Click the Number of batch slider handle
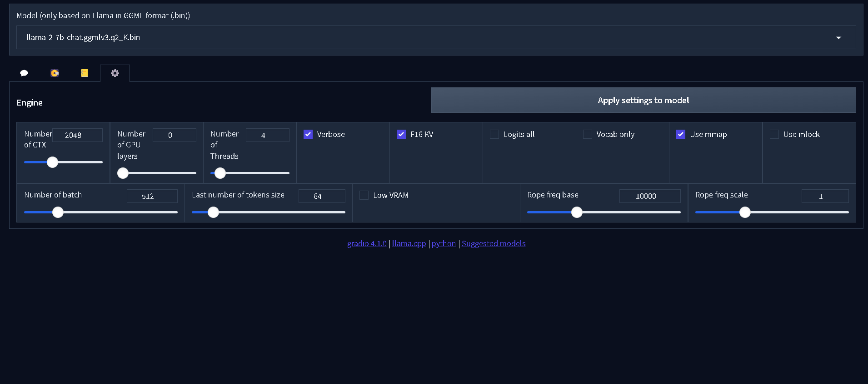This screenshot has width=868, height=384. point(58,212)
